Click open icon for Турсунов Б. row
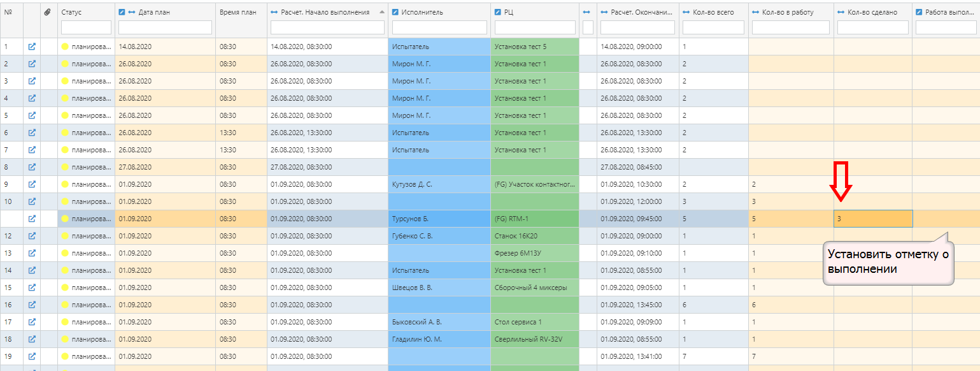Viewport: 980px width, 371px height. click(32, 219)
